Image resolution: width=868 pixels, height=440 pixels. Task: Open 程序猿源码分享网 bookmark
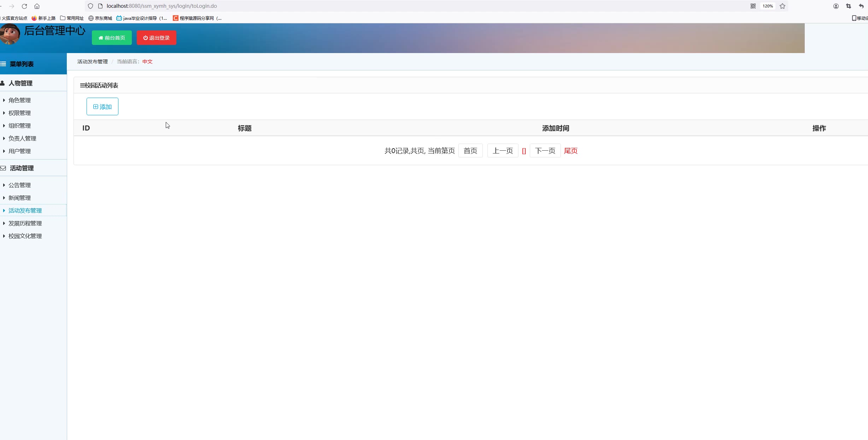(197, 18)
